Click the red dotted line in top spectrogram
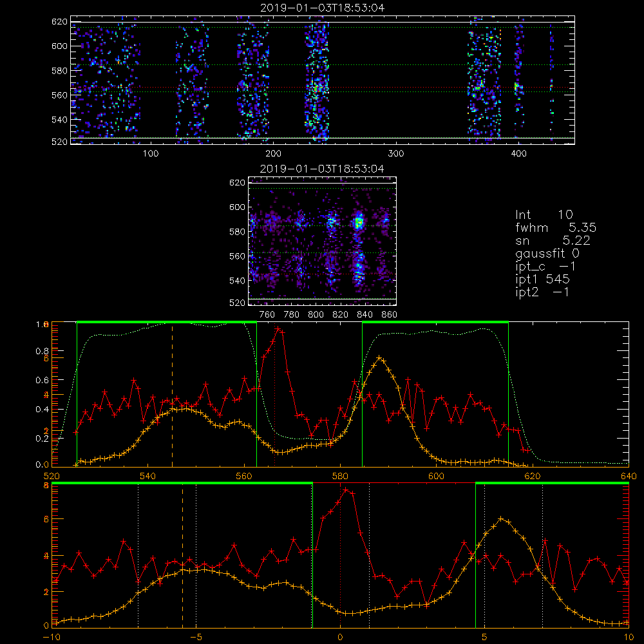The width and height of the screenshot is (644, 644). click(x=323, y=88)
